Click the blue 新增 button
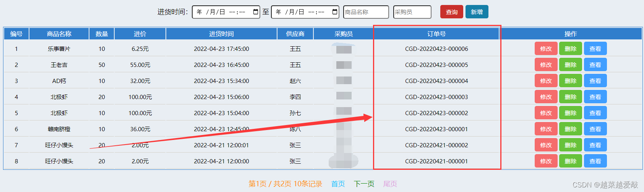Screen dimensions: 644x192 pos(477,12)
